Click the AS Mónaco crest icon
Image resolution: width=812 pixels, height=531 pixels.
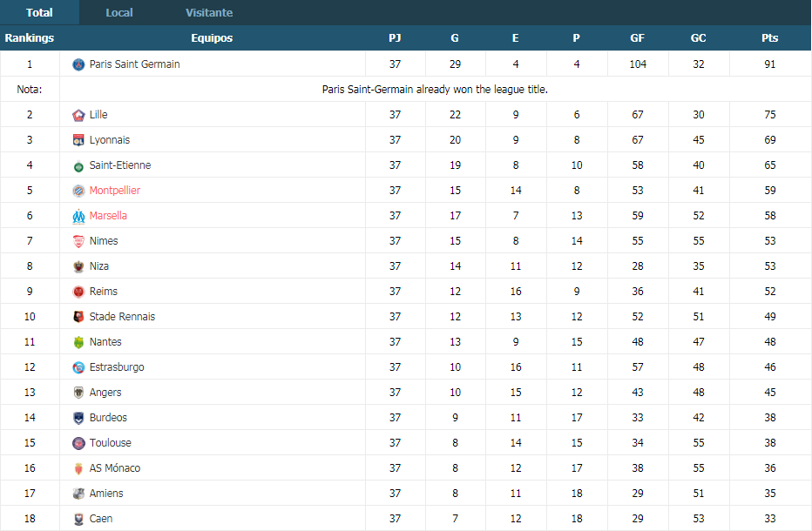78,468
